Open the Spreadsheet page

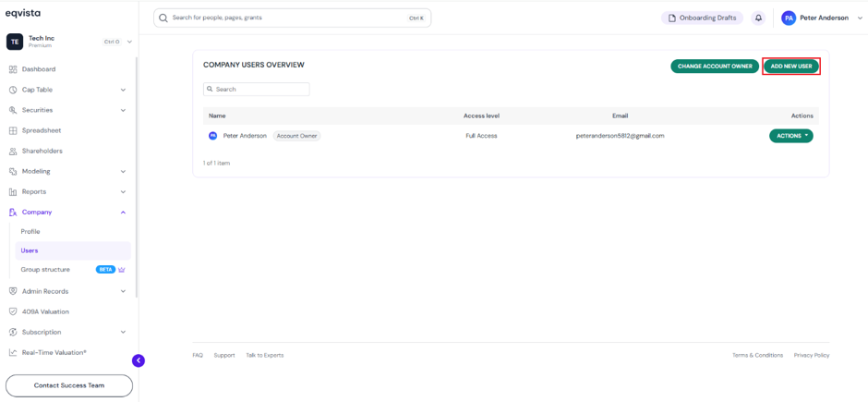[42, 130]
